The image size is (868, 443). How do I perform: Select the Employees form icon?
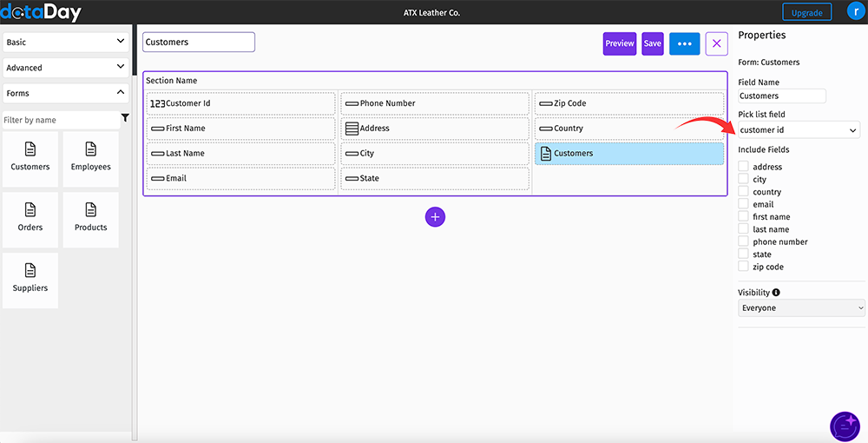91,149
